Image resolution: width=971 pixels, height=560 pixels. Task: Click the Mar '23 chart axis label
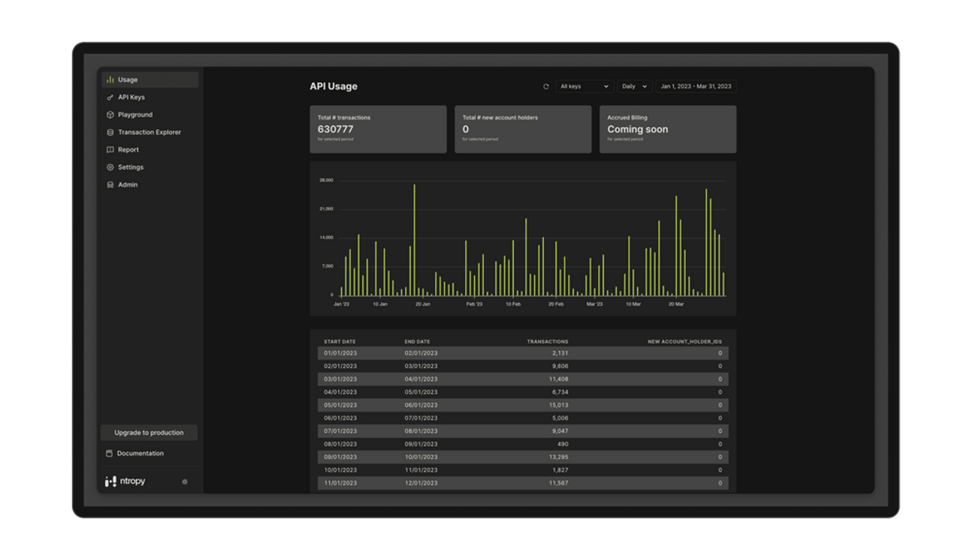point(594,304)
